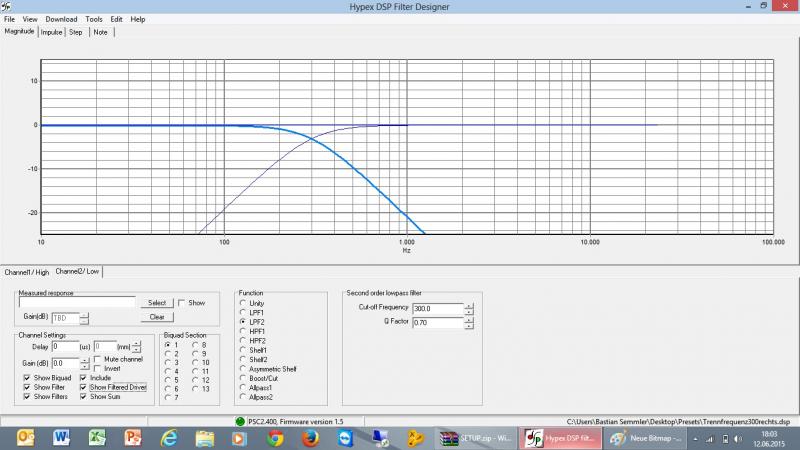800x450 pixels.
Task: Enable the Mute channel checkbox
Action: point(98,358)
